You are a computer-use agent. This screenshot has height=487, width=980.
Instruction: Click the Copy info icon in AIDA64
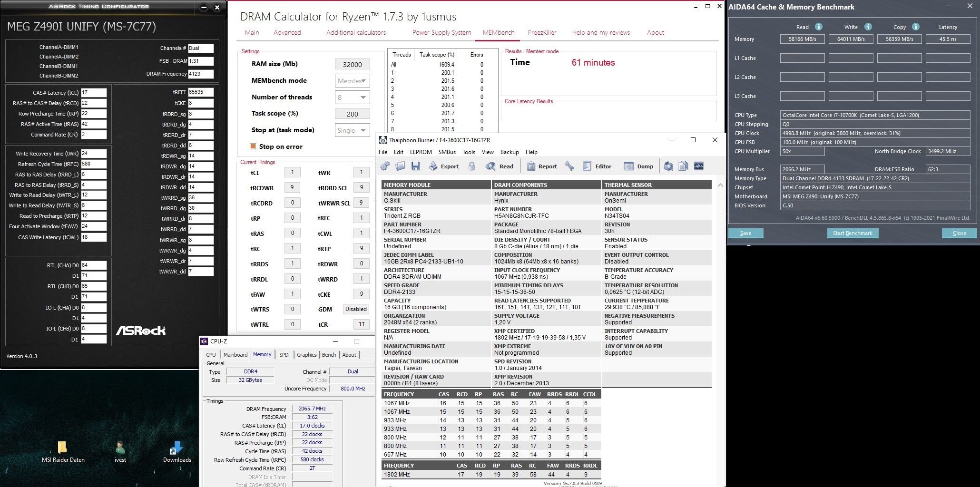[915, 27]
